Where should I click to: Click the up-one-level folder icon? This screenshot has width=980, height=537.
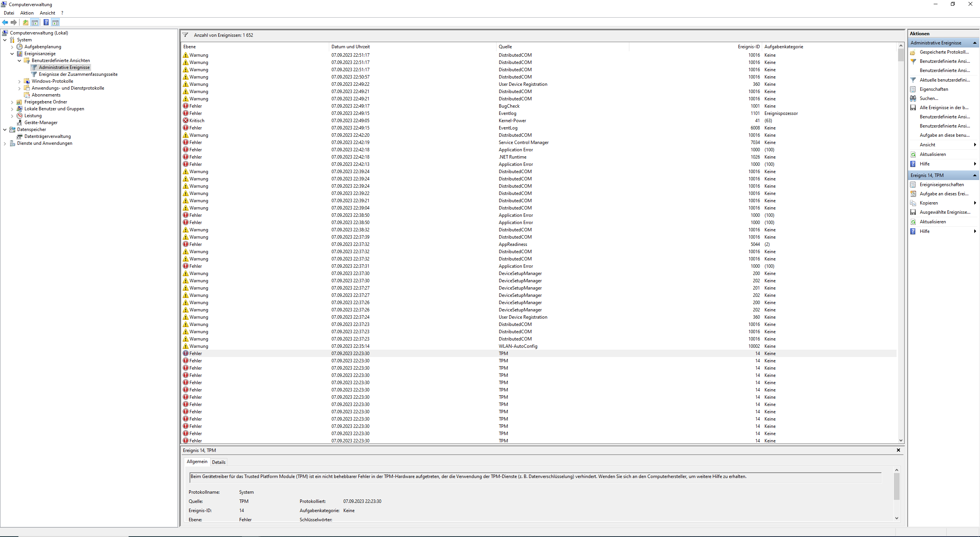26,22
